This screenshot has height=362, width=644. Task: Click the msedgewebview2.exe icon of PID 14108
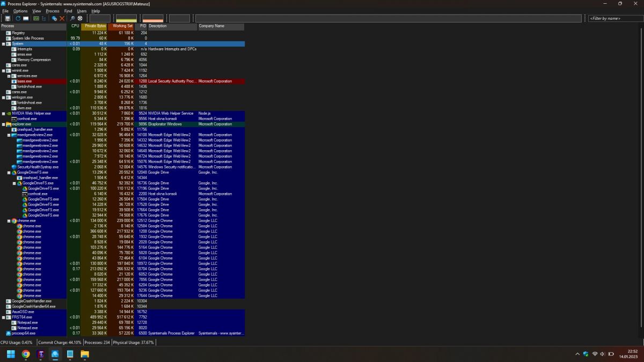[14, 135]
